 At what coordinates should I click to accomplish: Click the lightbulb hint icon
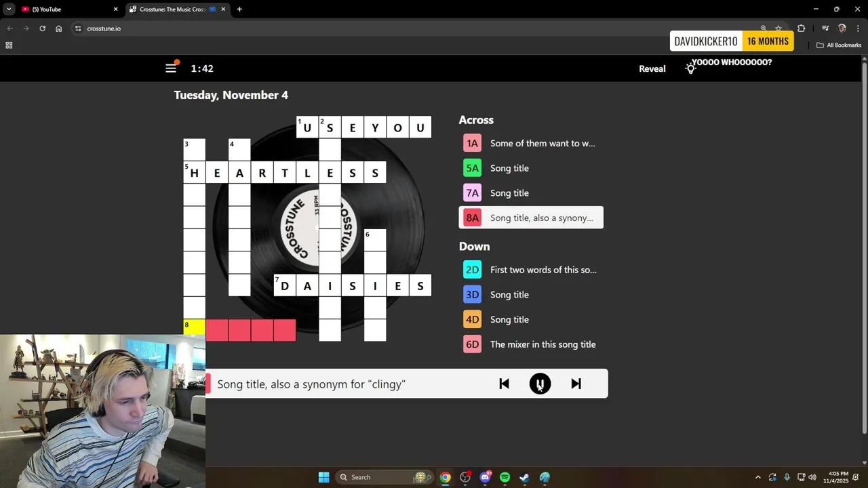(x=690, y=68)
